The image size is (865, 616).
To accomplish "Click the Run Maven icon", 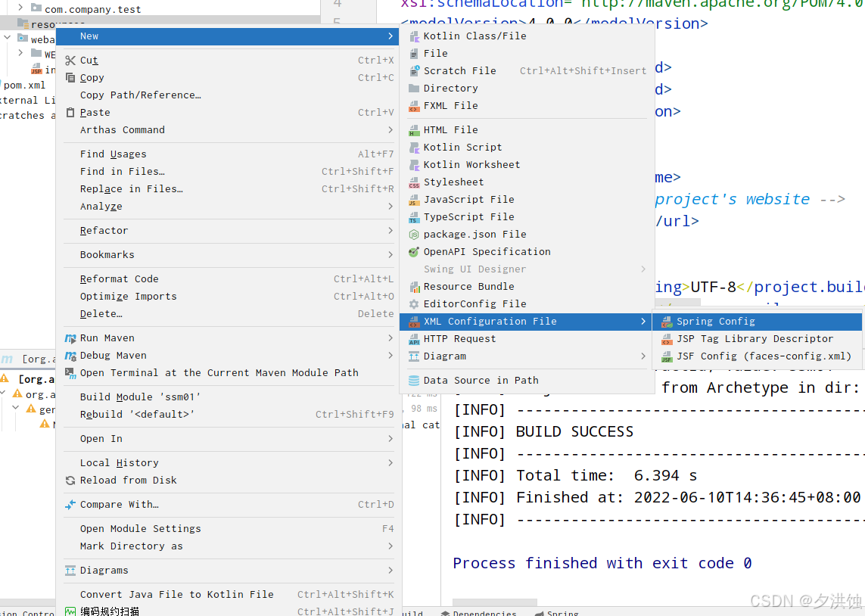I will (x=70, y=338).
